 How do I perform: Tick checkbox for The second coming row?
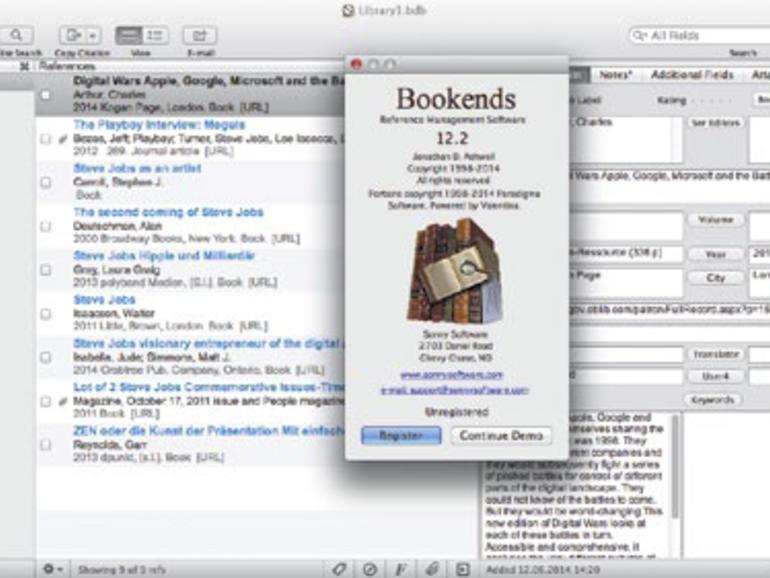(45, 226)
